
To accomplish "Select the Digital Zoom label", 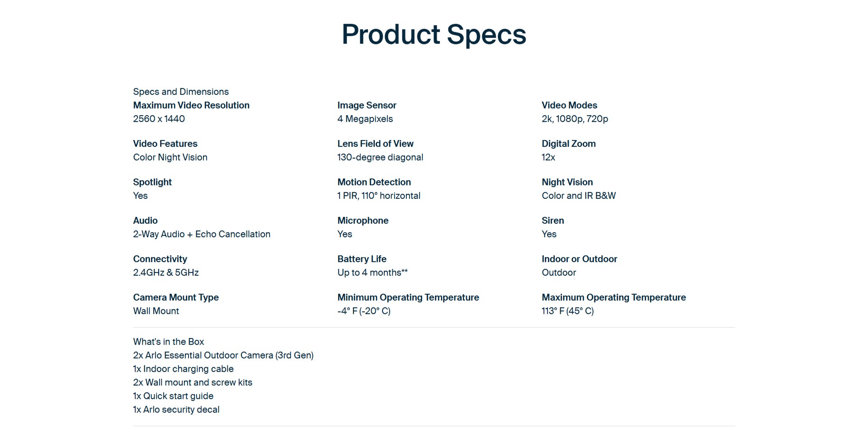I will pyautogui.click(x=568, y=144).
